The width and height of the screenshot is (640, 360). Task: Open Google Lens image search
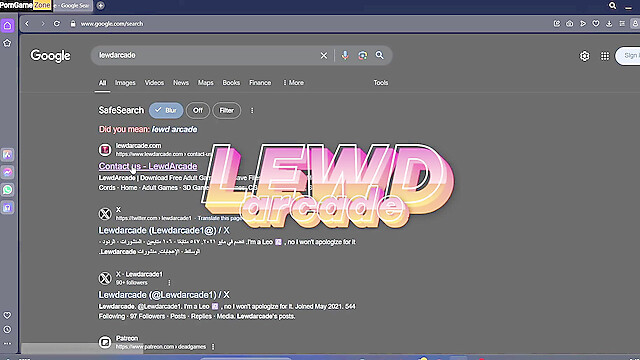click(362, 55)
